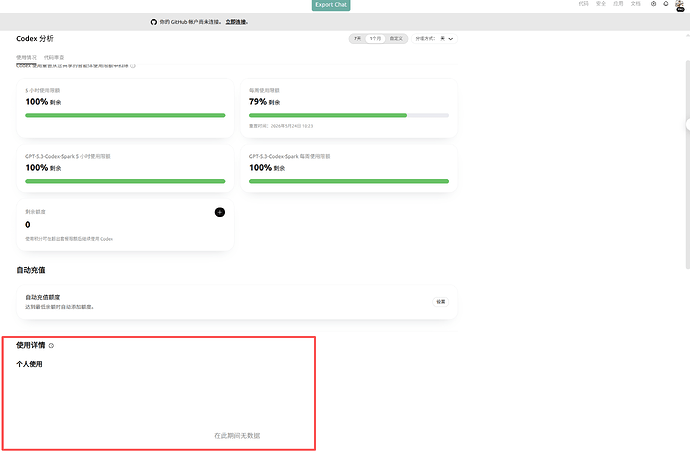The width and height of the screenshot is (690, 459).
Task: Click GPT-5.3-Codex-Spark 5小时 progress bar
Action: (x=125, y=181)
